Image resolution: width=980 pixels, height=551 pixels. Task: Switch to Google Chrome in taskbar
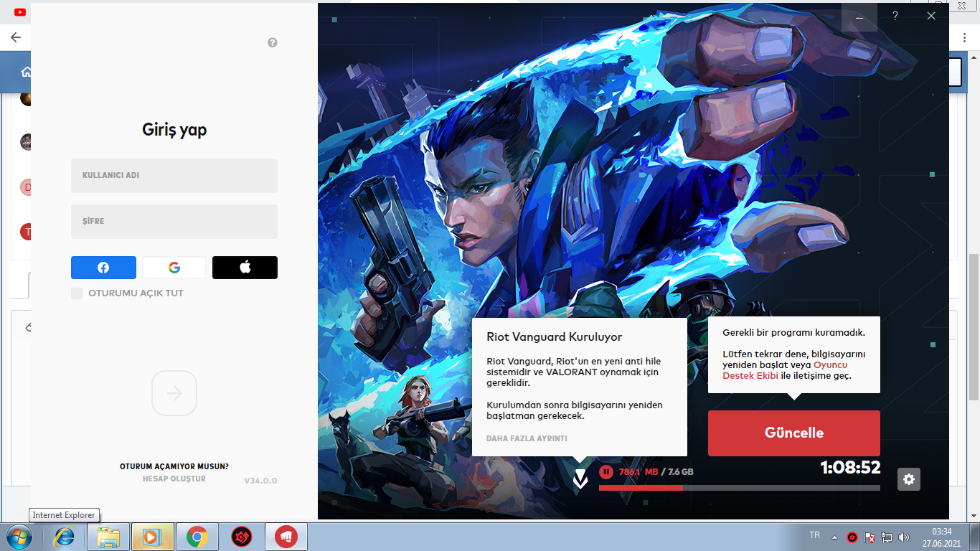[x=197, y=537]
